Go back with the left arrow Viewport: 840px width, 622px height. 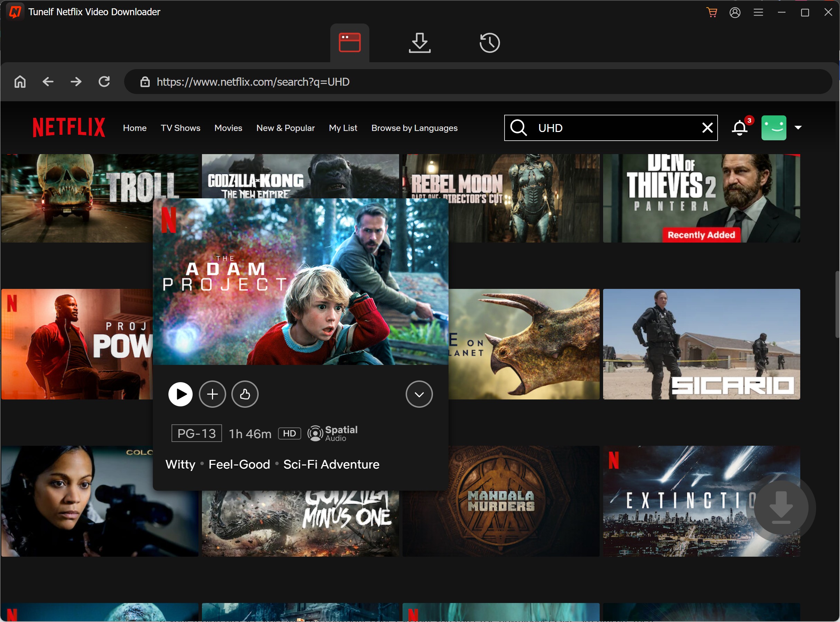[48, 82]
